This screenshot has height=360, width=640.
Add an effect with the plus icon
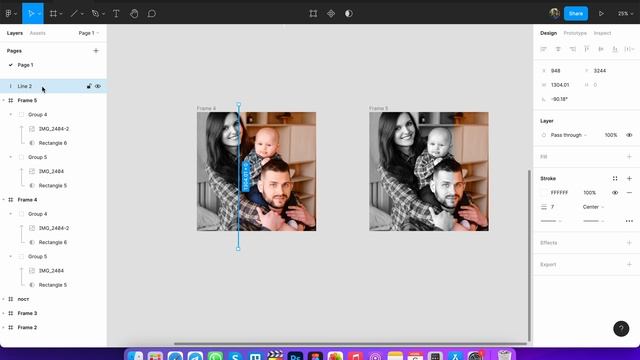click(x=629, y=243)
